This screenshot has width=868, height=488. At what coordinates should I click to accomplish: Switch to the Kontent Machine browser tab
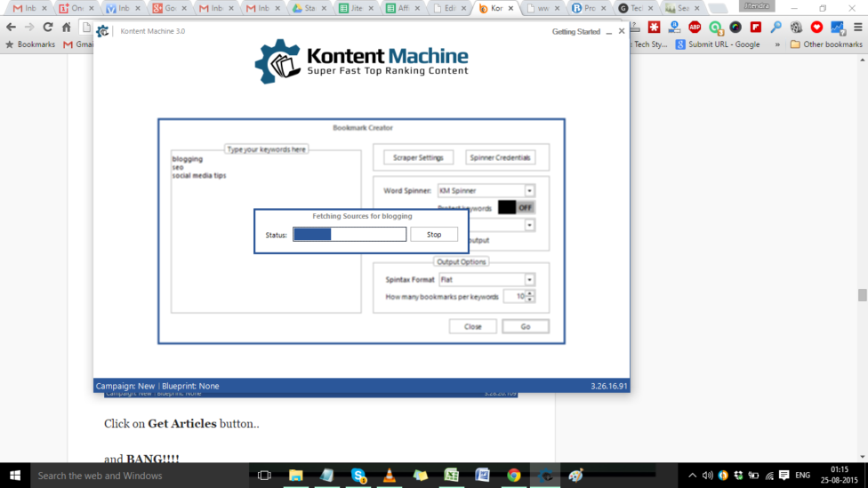pos(496,8)
